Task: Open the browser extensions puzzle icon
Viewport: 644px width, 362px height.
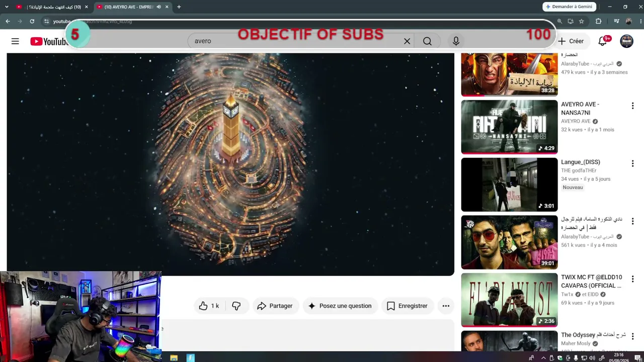Action: point(598,21)
